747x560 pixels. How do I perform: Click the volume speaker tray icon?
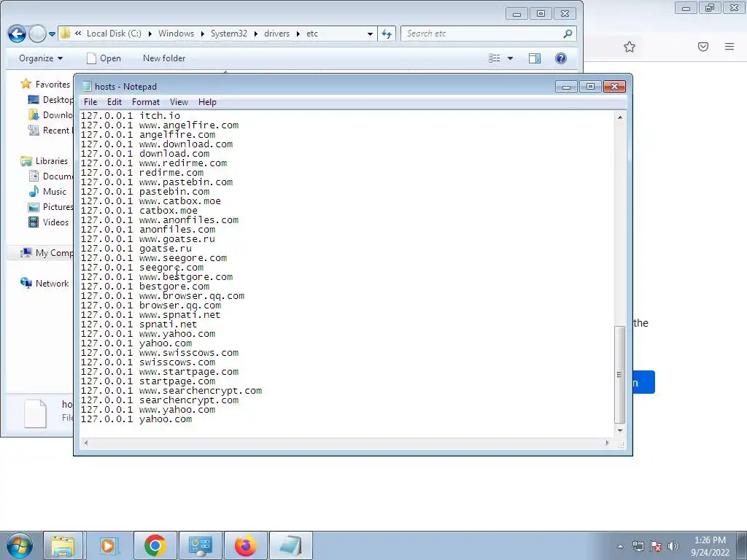[673, 546]
